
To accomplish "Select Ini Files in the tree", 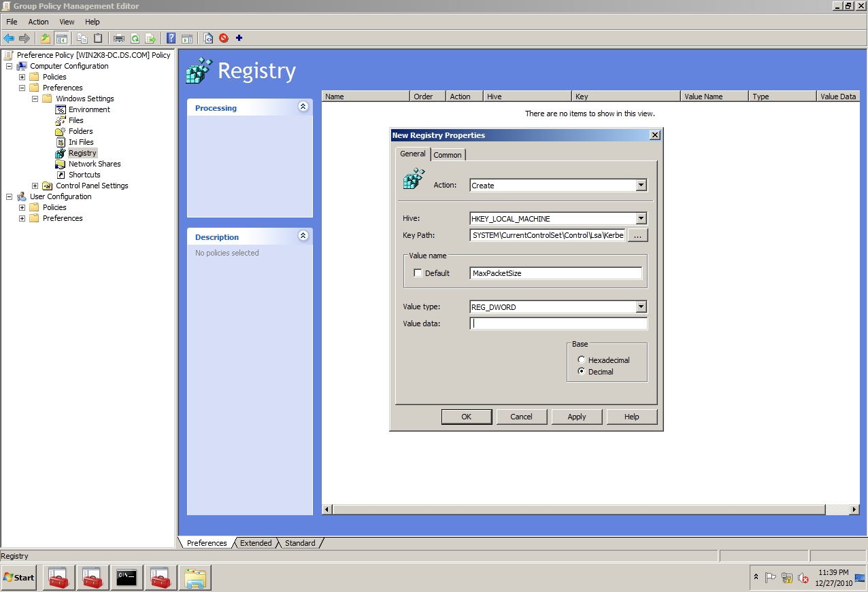I will [x=81, y=142].
